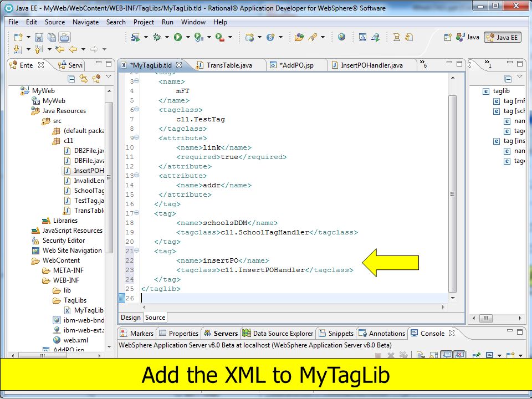The width and height of the screenshot is (532, 399).
Task: Switch to the Servi view tab
Action: coord(70,65)
